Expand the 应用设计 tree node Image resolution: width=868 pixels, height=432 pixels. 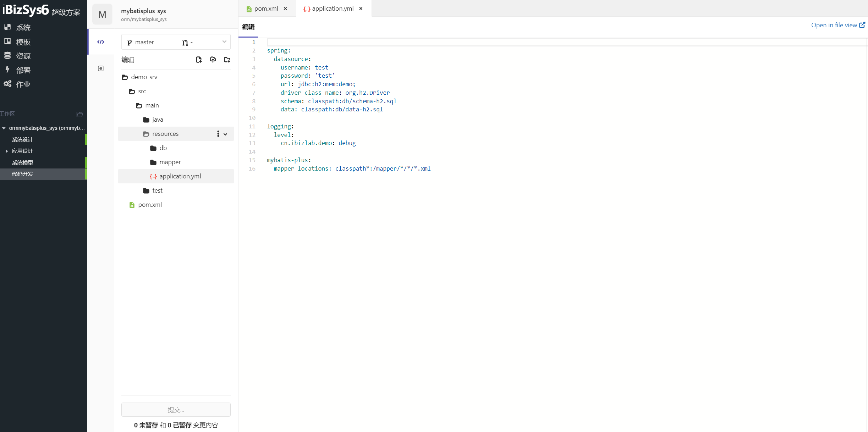(x=7, y=151)
